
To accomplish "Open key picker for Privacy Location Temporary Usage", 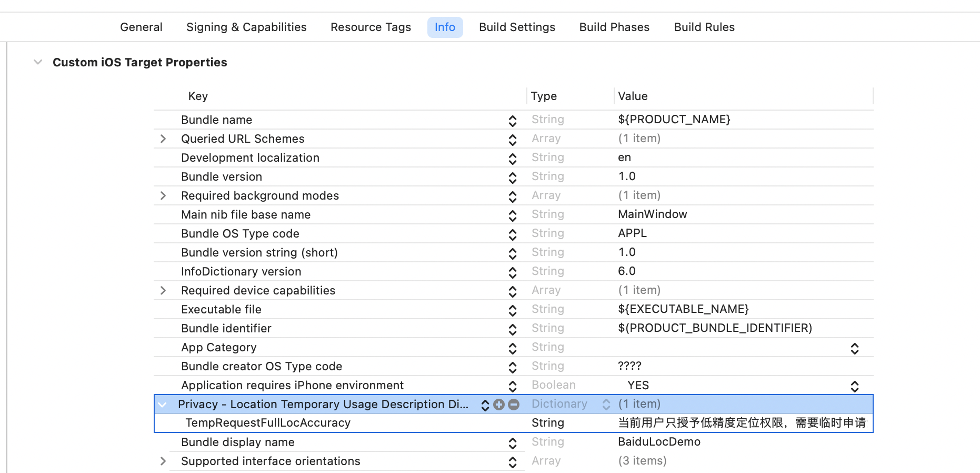I will [x=485, y=405].
